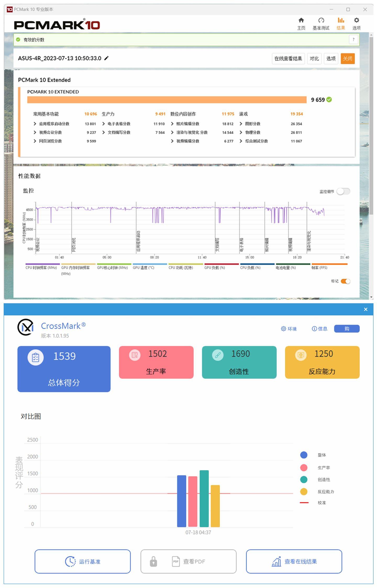Image resolution: width=377 pixels, height=588 pixels.
Task: Expand 图形分数 row
Action: pyautogui.click(x=241, y=124)
